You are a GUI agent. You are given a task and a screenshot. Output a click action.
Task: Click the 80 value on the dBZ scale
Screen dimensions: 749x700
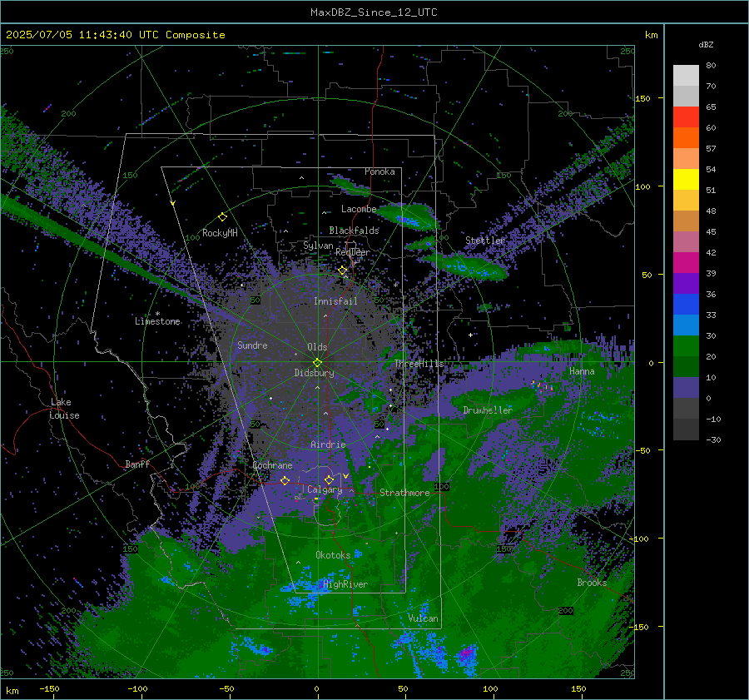pyautogui.click(x=711, y=66)
